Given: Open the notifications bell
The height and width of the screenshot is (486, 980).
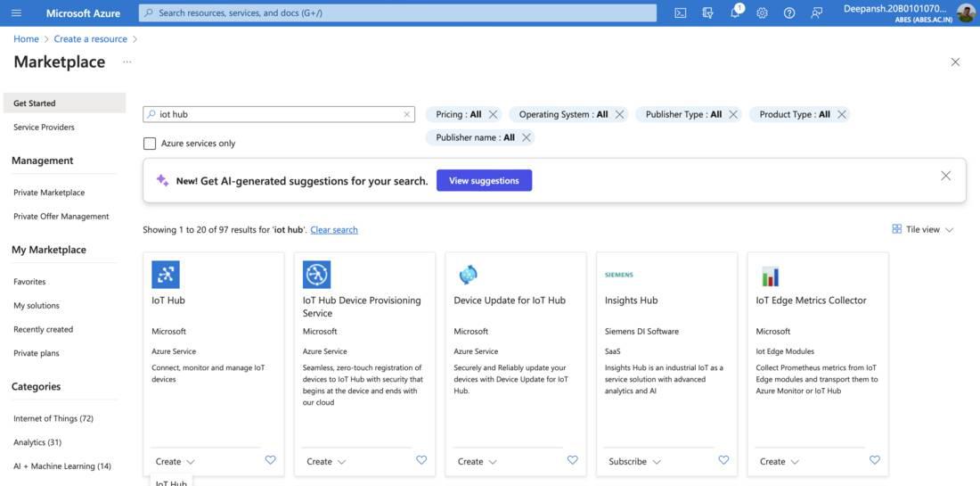Looking at the screenshot, I should coord(735,12).
